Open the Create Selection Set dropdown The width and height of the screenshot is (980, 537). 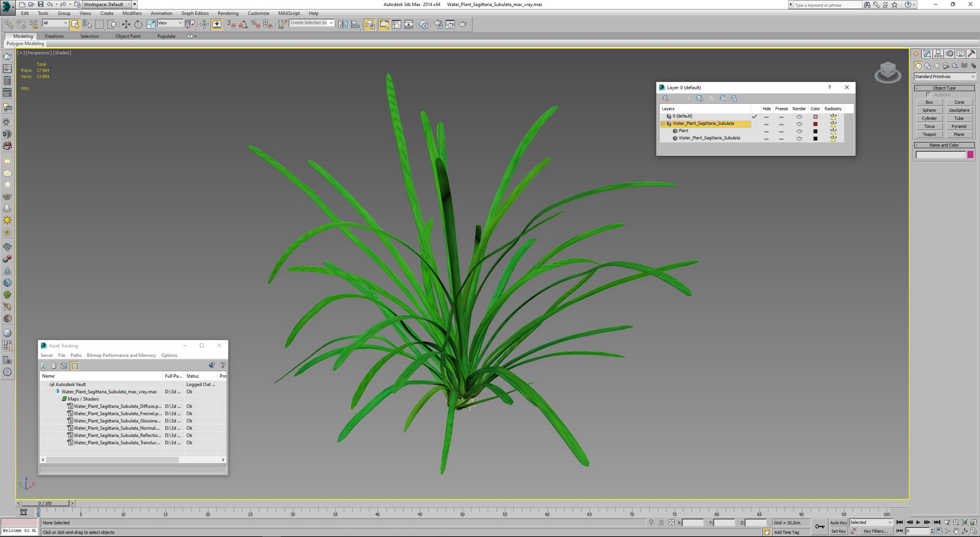312,23
